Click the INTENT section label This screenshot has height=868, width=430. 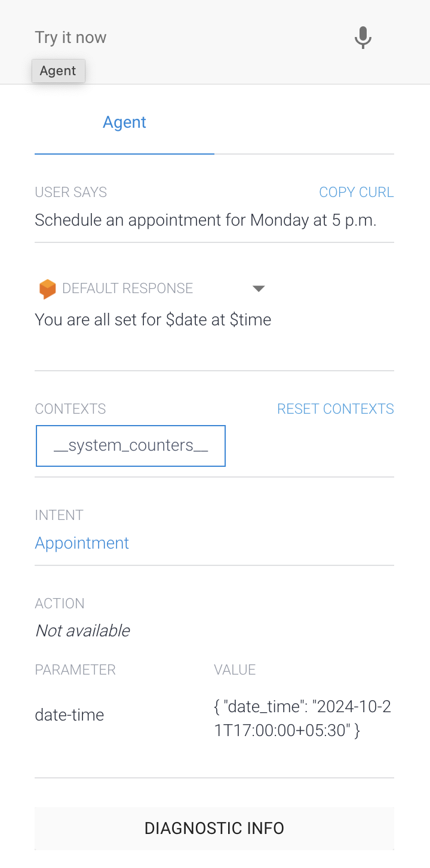[x=59, y=515]
